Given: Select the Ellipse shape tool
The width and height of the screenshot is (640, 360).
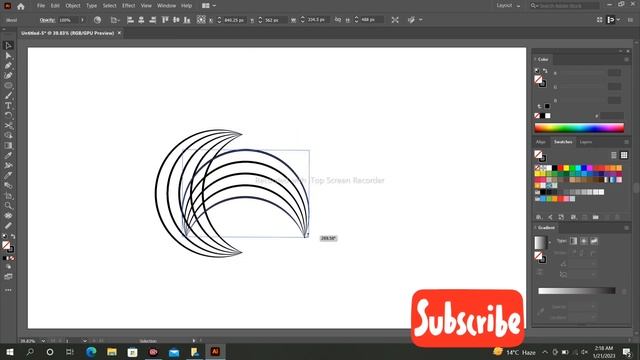Looking at the screenshot, I should coord(8,86).
